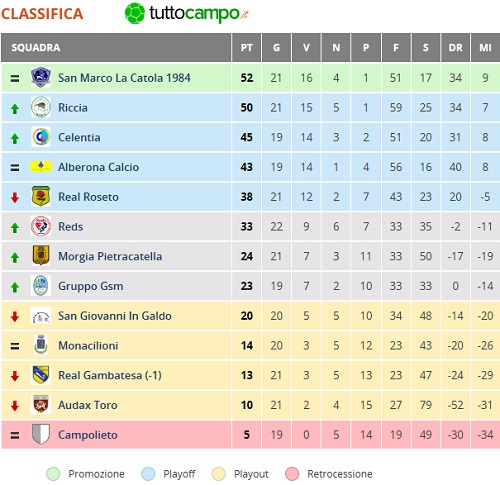Screen dimensions: 500x485
Task: Click the red Retrocessione legend circle
Action: pos(292,474)
